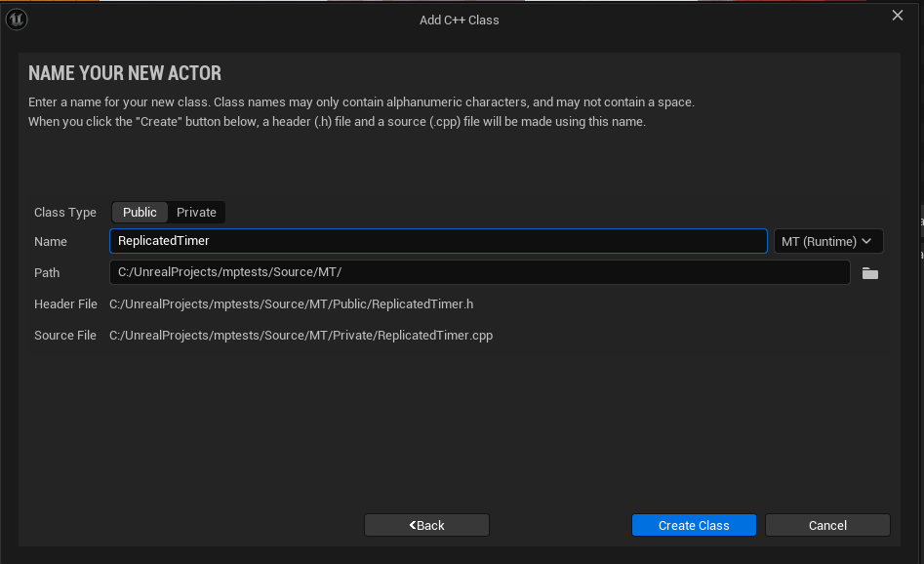Click the Name field containing ReplicatedTimer
924x564 pixels.
(438, 241)
